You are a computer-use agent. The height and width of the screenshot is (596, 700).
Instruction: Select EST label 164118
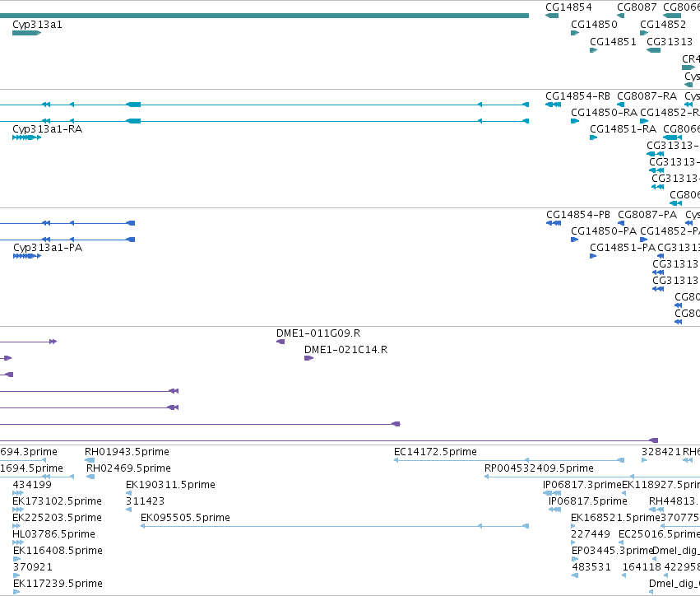point(642,567)
